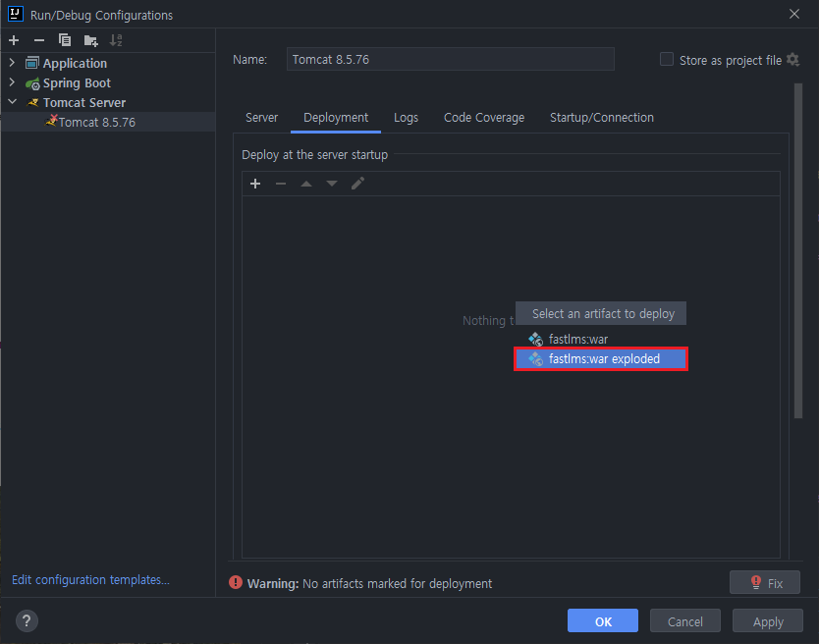Create new configuration folder icon

91,40
